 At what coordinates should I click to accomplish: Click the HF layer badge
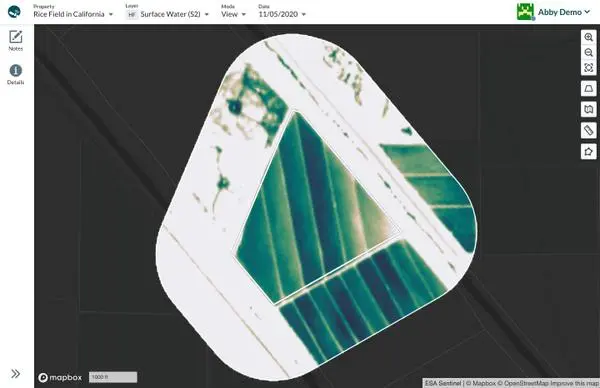coord(132,15)
